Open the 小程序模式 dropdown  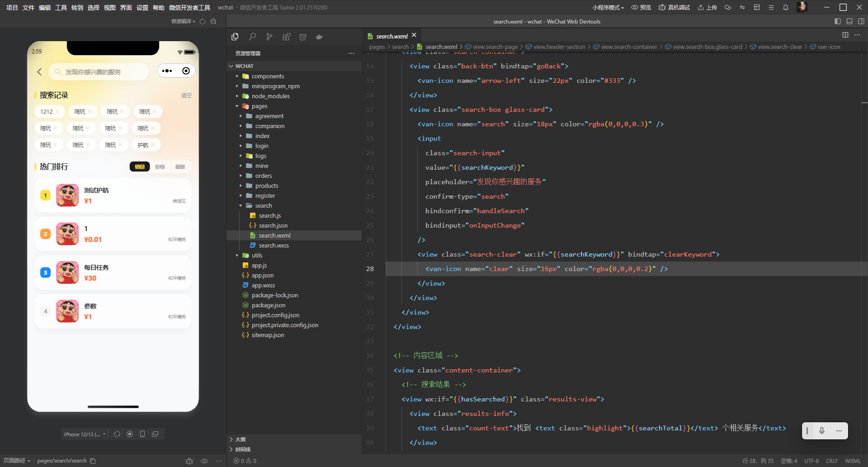[x=608, y=7]
